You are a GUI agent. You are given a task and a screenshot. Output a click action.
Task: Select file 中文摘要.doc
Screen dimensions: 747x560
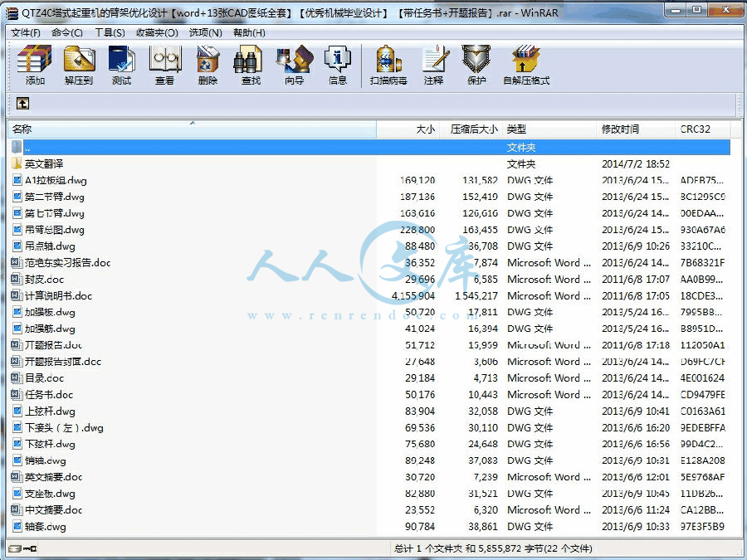coord(53,509)
